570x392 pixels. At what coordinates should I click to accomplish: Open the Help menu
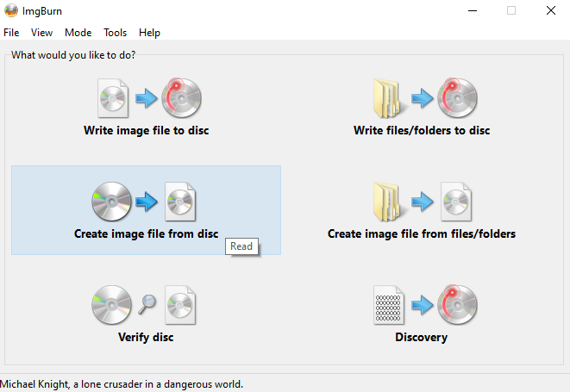(x=149, y=33)
